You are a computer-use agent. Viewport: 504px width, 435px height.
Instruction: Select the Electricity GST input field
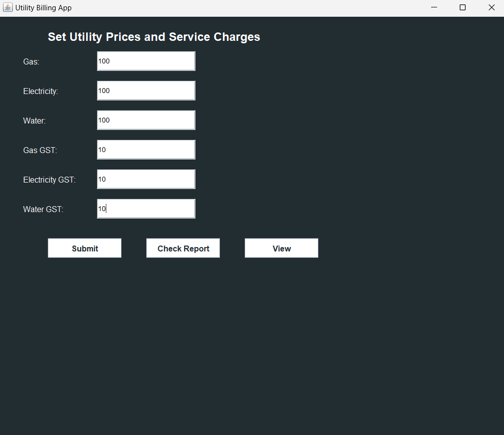click(146, 179)
